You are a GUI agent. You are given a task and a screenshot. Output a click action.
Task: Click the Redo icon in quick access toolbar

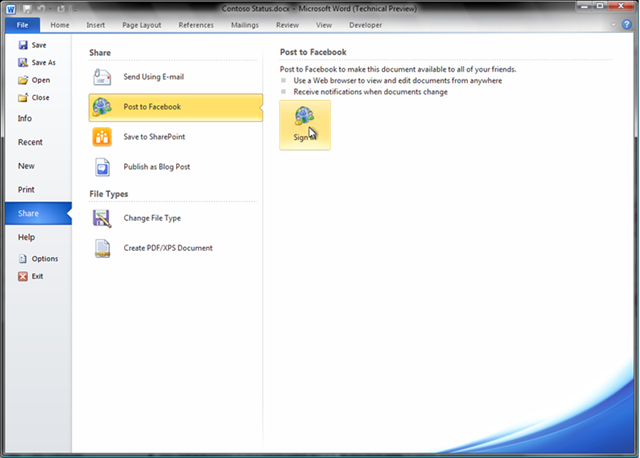pos(61,9)
